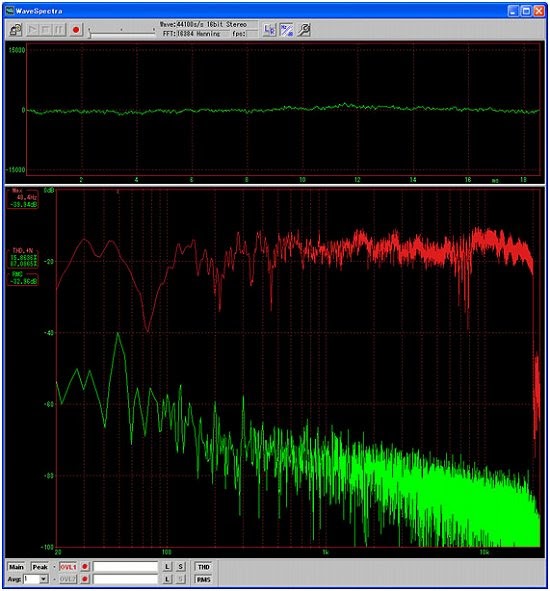Load overlay 2 with L button

click(167, 579)
